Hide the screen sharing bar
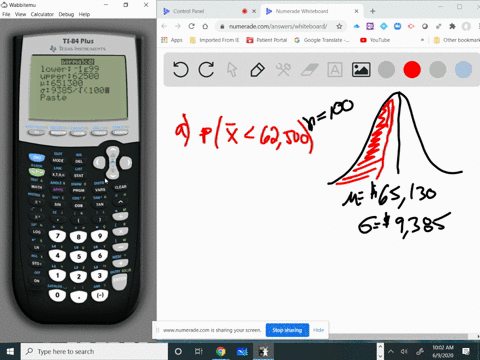This screenshot has width=480, height=360. [x=319, y=330]
